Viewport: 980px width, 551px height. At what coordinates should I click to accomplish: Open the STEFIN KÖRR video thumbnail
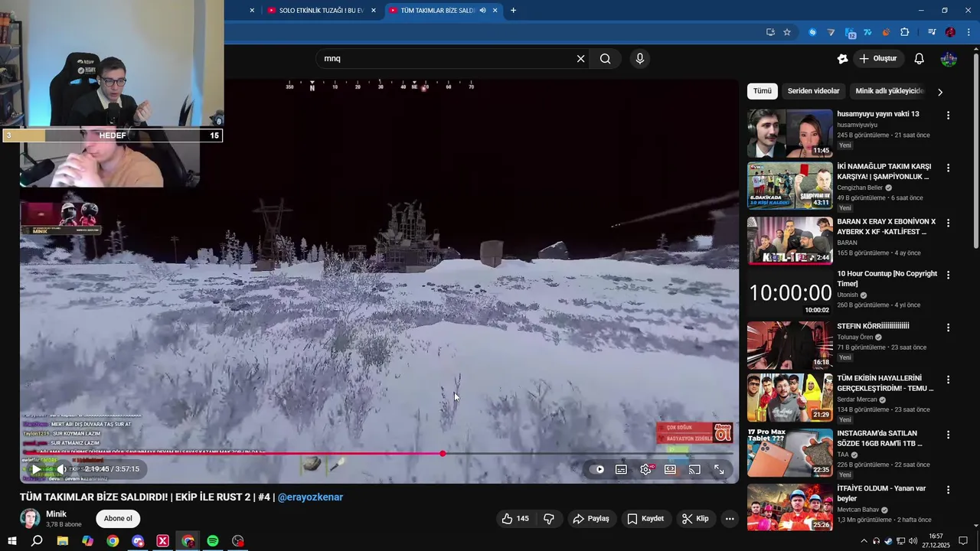pos(789,345)
